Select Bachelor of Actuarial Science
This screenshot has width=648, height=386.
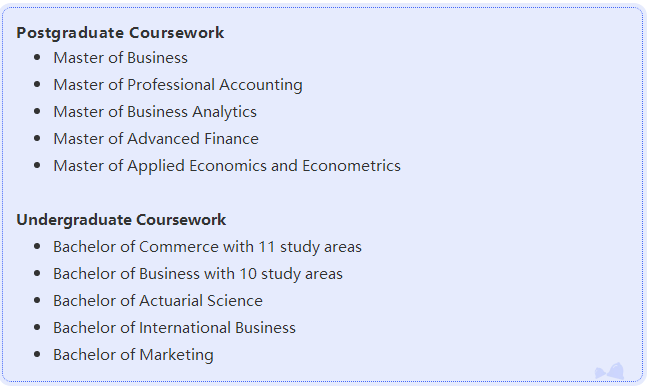click(158, 301)
